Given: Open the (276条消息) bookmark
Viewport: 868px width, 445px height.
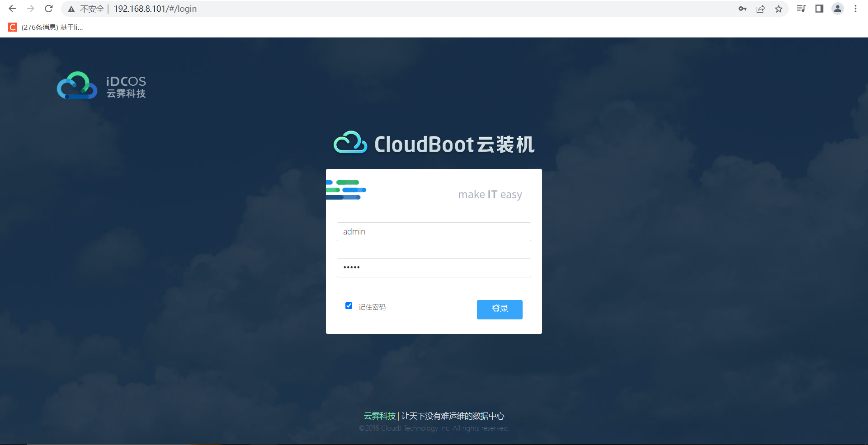Looking at the screenshot, I should [46, 27].
